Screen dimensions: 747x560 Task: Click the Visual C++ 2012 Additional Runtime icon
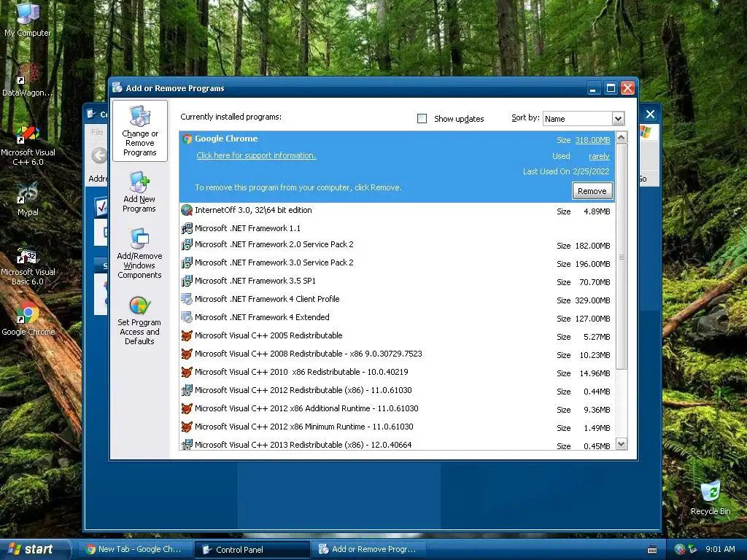(x=187, y=408)
